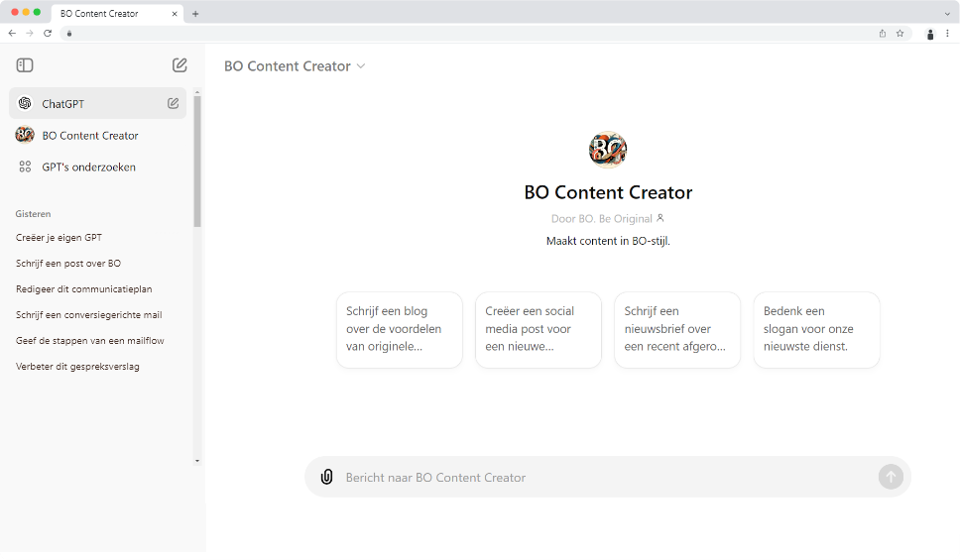The width and height of the screenshot is (960, 560).
Task: Open the chat Schrijf een conversiegerichte mail
Action: pyautogui.click(x=89, y=314)
